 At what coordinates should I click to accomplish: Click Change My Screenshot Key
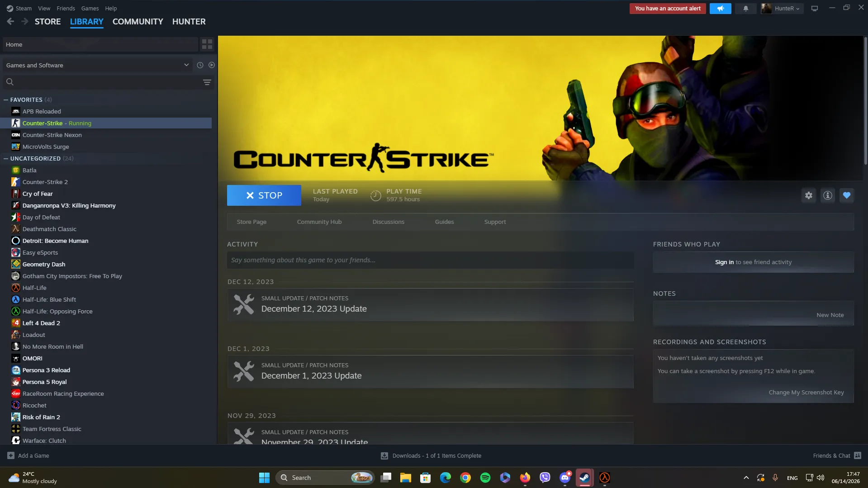pos(806,392)
